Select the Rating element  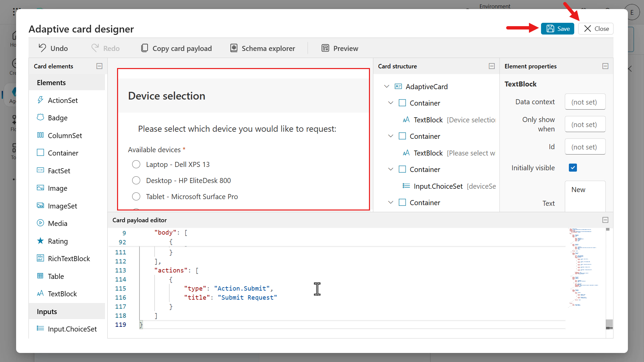(x=57, y=241)
